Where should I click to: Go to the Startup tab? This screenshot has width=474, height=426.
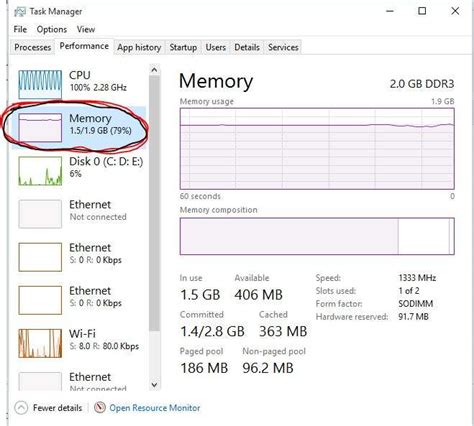tap(183, 47)
